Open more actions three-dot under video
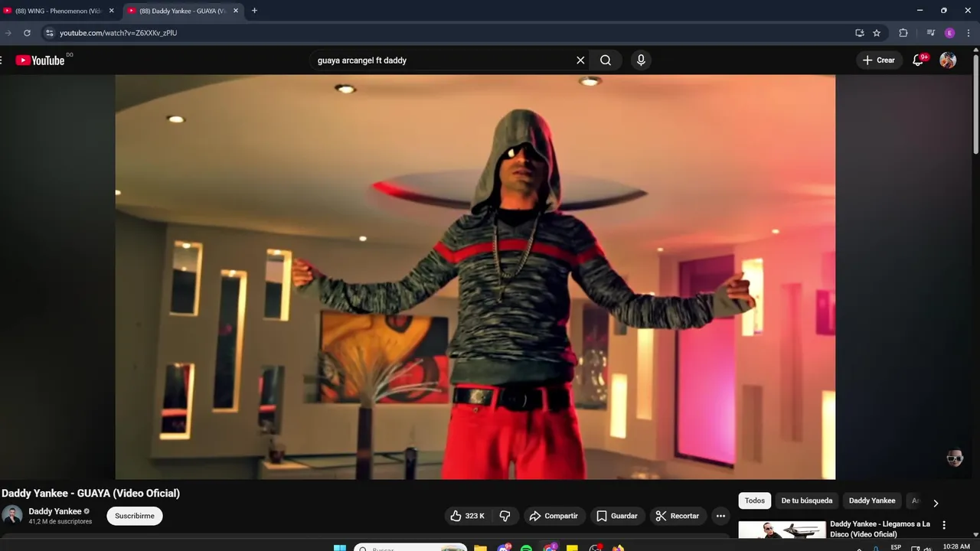Screen dimensions: 980x551 tap(720, 516)
